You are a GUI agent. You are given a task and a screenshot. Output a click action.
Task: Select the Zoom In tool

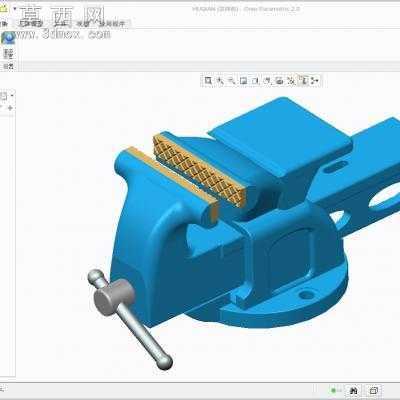tap(220, 81)
